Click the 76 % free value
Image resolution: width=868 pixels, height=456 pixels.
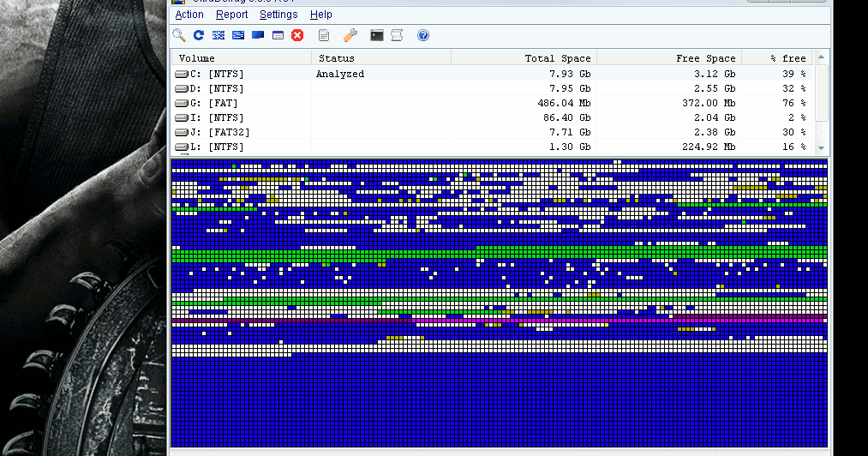point(793,103)
